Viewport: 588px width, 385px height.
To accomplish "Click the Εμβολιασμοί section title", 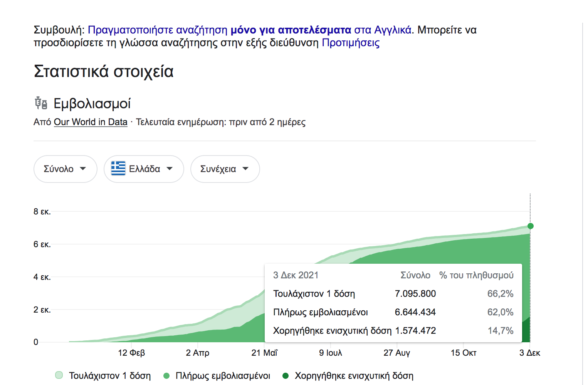I will (x=92, y=104).
